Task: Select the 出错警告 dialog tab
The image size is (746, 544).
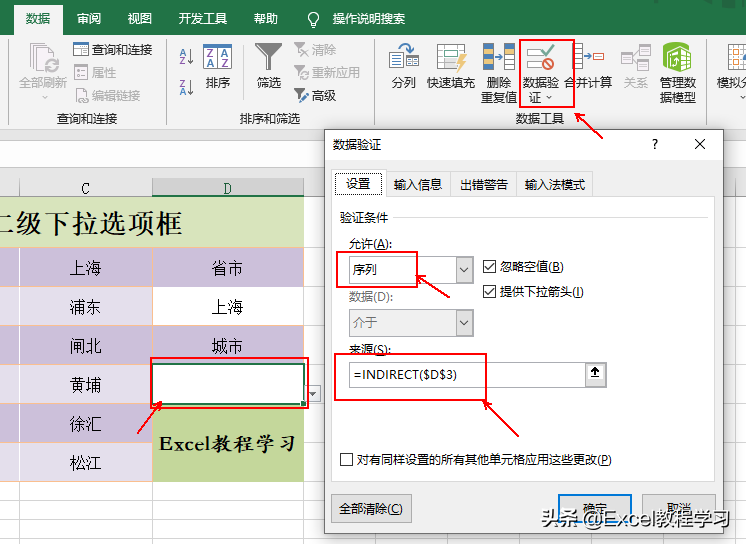Action: (x=484, y=184)
